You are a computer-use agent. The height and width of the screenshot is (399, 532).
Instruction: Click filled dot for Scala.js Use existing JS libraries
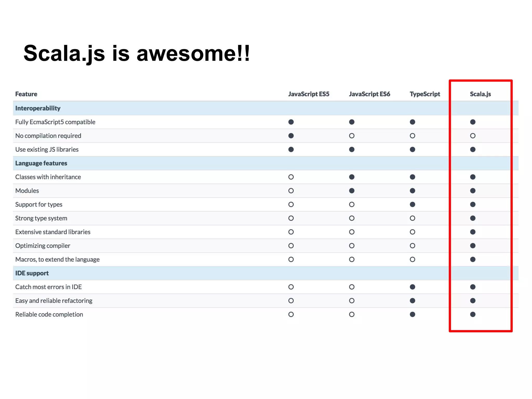tap(473, 150)
